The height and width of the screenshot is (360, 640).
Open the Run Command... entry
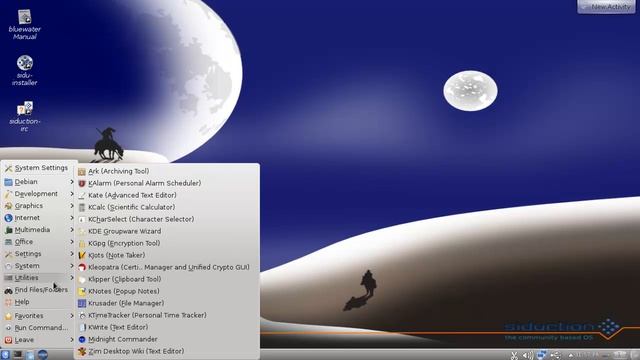[x=39, y=328]
